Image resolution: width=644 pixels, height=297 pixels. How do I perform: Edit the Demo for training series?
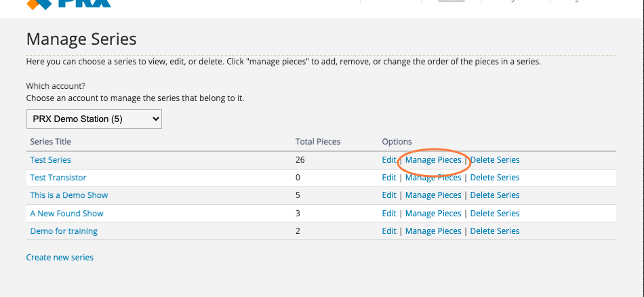pyautogui.click(x=389, y=231)
